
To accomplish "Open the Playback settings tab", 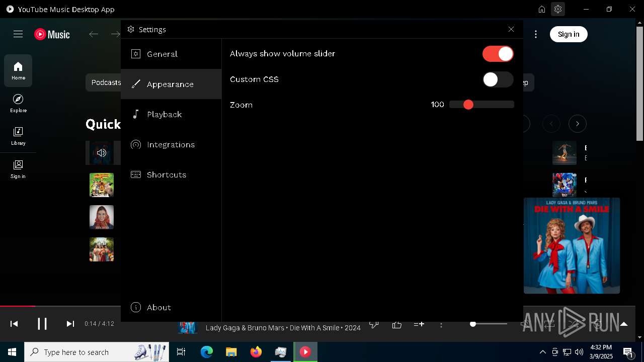I will coord(171,114).
